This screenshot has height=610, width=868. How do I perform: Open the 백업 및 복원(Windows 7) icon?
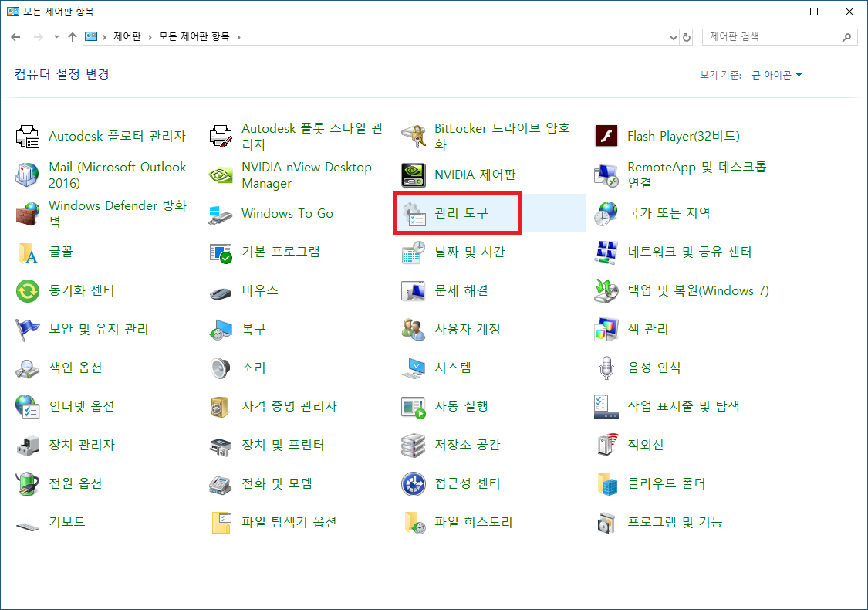pos(606,291)
